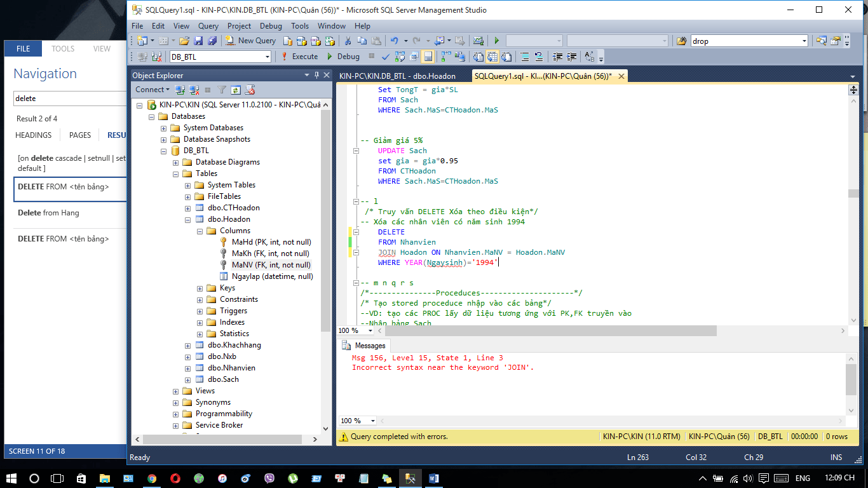868x488 pixels.
Task: Toggle Results to File output mode
Action: coord(506,57)
